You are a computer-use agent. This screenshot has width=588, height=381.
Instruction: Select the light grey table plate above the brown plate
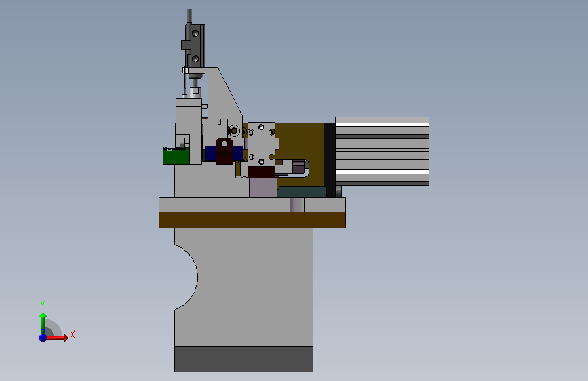click(252, 205)
